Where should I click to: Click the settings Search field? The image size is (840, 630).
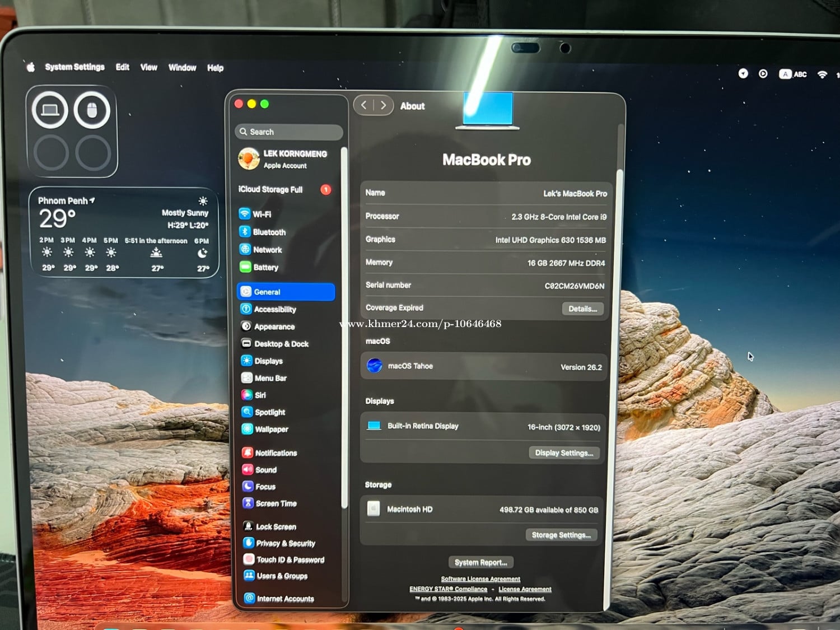(289, 132)
